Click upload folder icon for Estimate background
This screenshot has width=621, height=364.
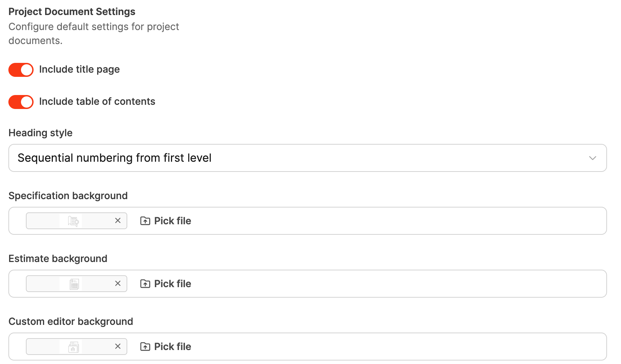pyautogui.click(x=145, y=284)
